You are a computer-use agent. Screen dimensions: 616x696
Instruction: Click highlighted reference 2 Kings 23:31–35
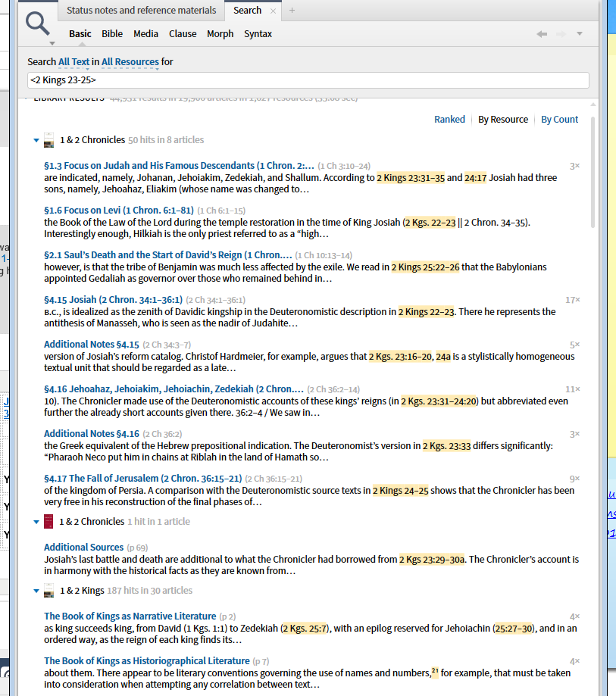[x=411, y=178]
